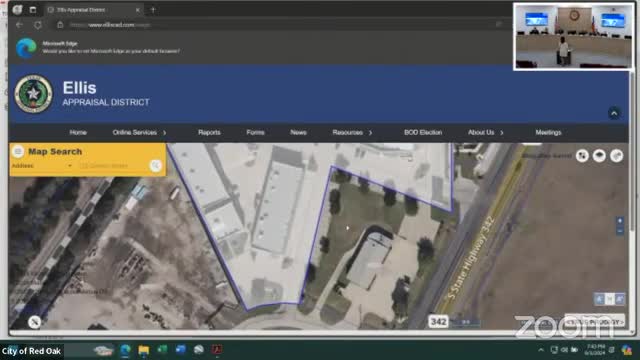The width and height of the screenshot is (640, 360).
Task: Click the last round map tool icon
Action: click(x=616, y=156)
